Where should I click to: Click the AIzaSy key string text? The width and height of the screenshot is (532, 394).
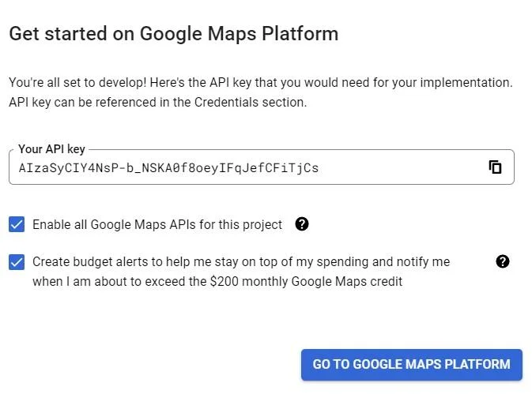[x=168, y=168]
